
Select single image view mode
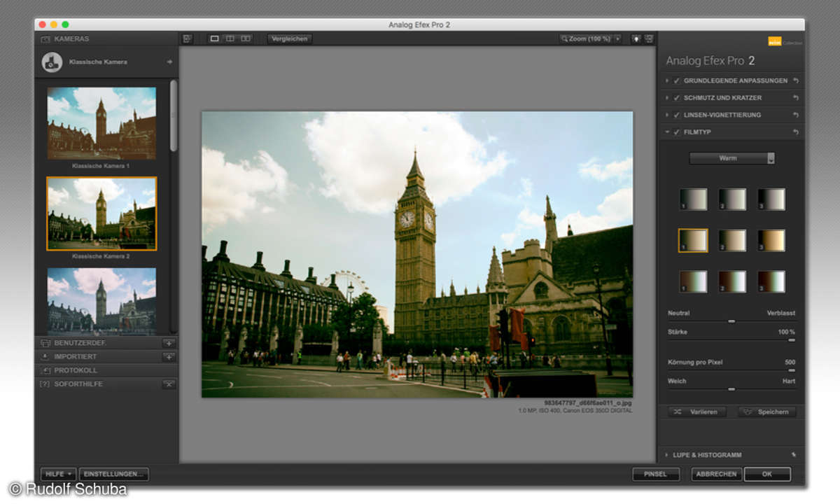[x=215, y=38]
